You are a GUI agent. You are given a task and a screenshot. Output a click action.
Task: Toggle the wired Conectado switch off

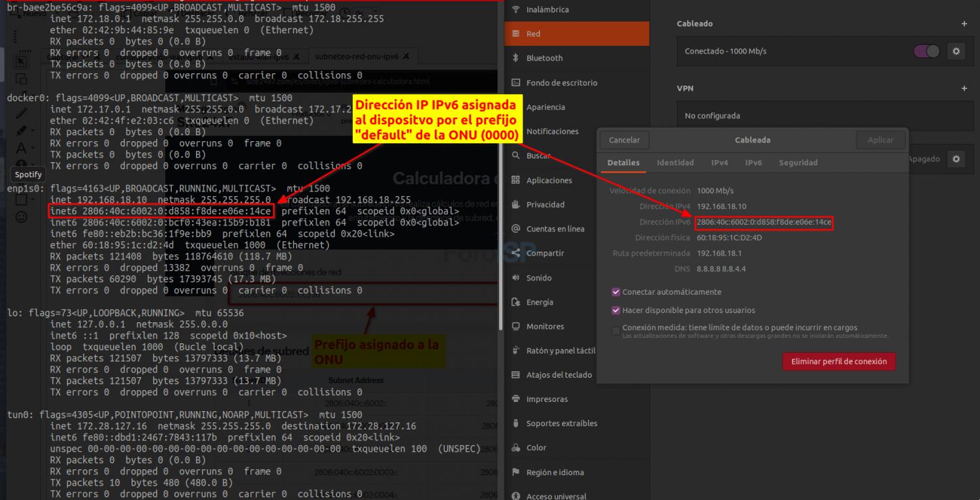pos(926,51)
